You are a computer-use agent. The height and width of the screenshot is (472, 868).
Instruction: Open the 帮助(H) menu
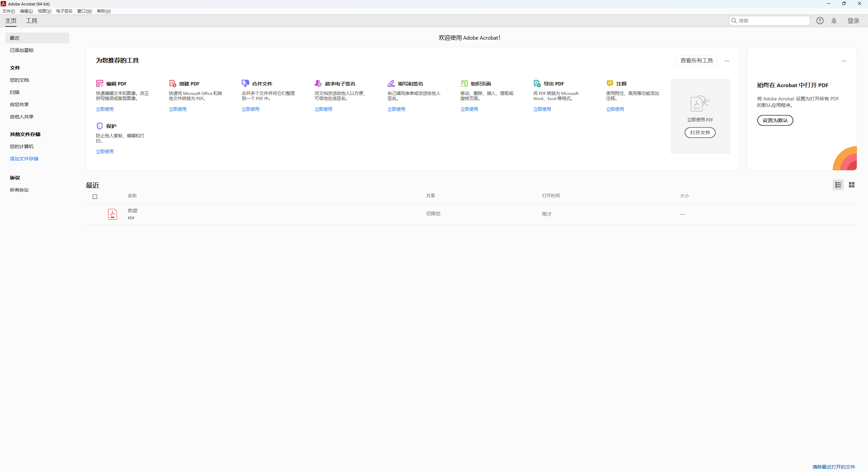click(104, 11)
